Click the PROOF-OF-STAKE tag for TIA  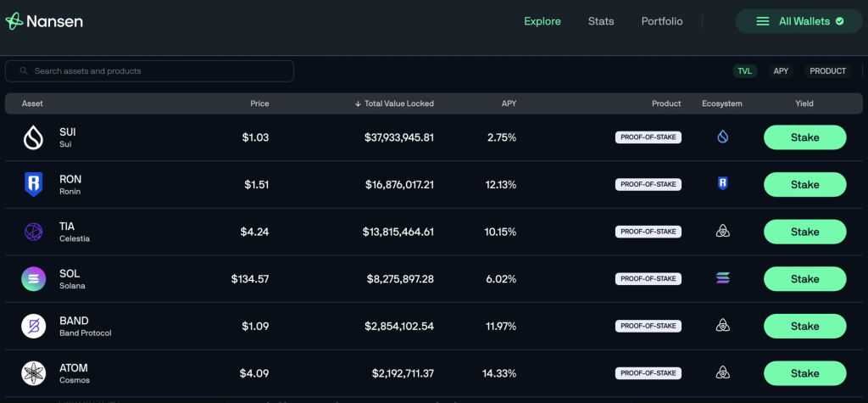tap(648, 232)
